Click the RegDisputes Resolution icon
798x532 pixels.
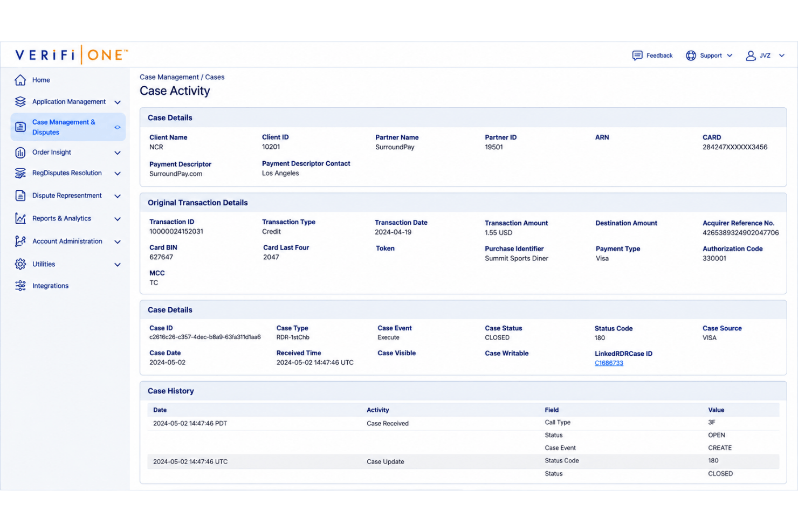(x=20, y=173)
